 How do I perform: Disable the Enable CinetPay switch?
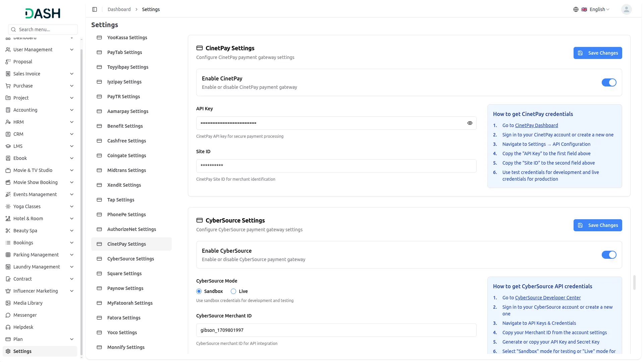click(609, 82)
